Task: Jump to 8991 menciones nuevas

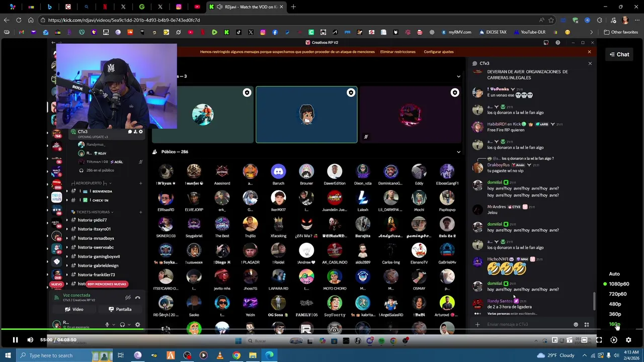Action: coord(107,284)
